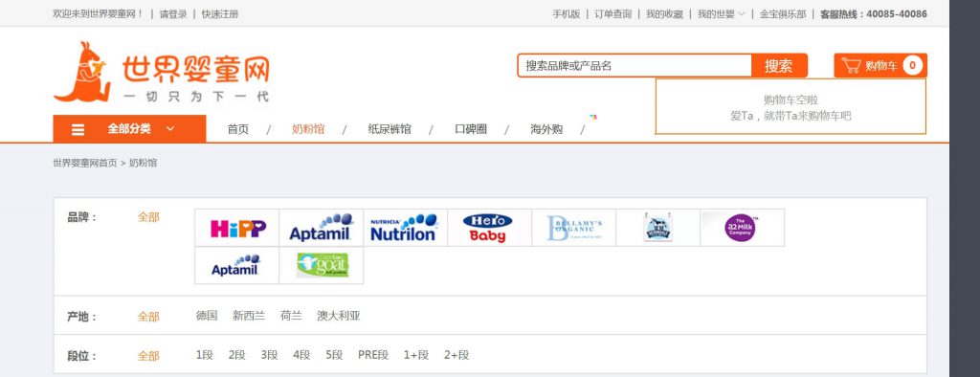Select 全部 in the 品牌 filter row
Screen dimensions: 980x377
(148, 217)
